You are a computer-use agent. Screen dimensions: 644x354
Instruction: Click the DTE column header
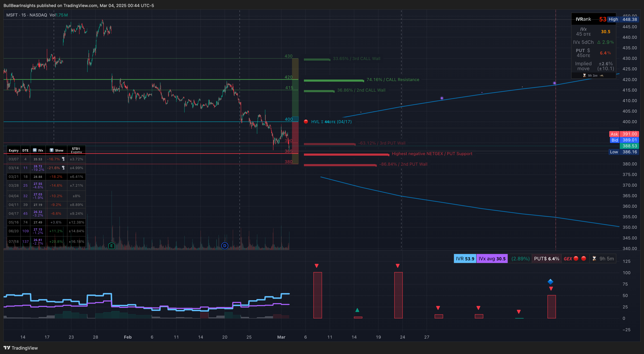click(25, 150)
